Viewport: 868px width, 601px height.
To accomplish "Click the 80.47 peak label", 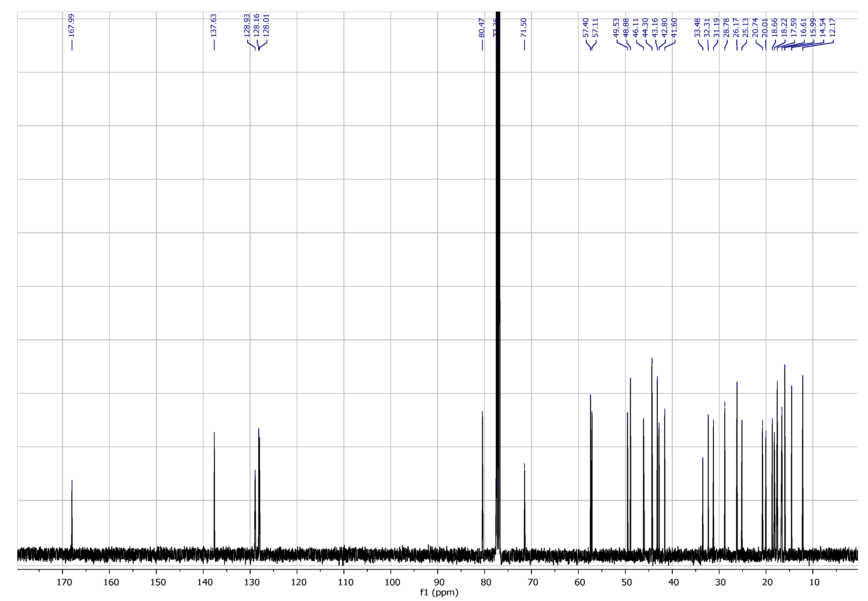I will pyautogui.click(x=482, y=28).
